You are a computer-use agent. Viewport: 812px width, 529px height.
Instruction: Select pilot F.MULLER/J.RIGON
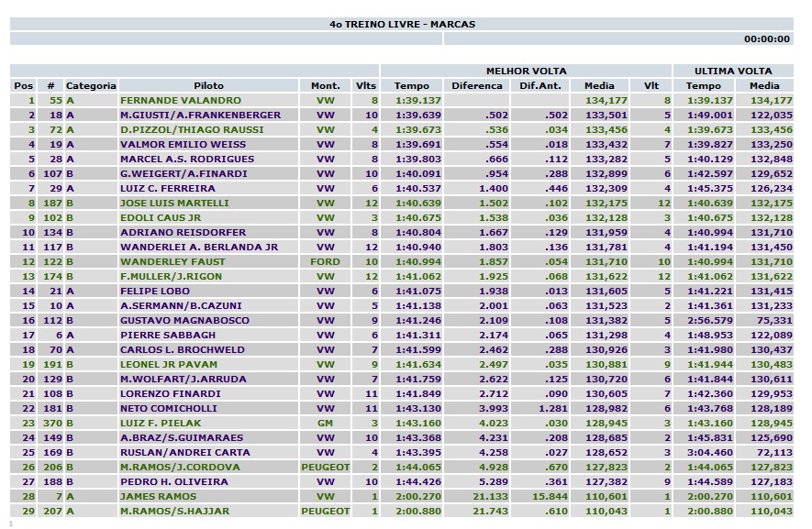click(x=171, y=276)
